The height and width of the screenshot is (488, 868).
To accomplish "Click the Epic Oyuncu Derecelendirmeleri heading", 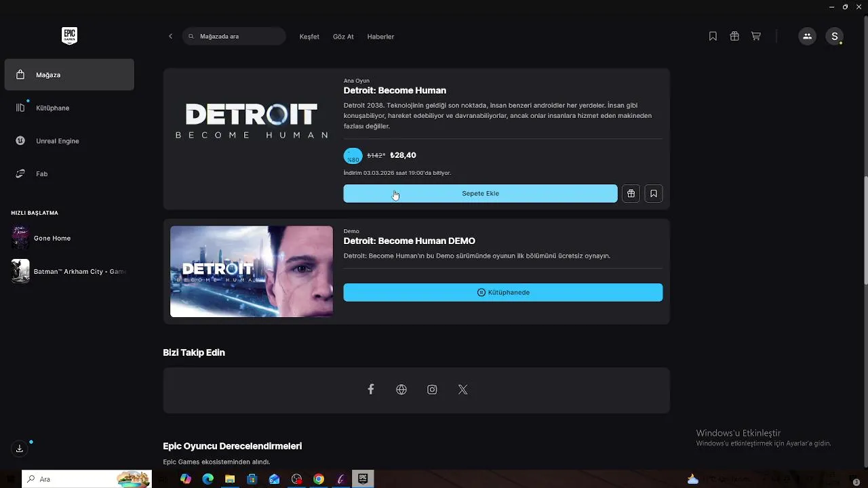I will pyautogui.click(x=233, y=446).
